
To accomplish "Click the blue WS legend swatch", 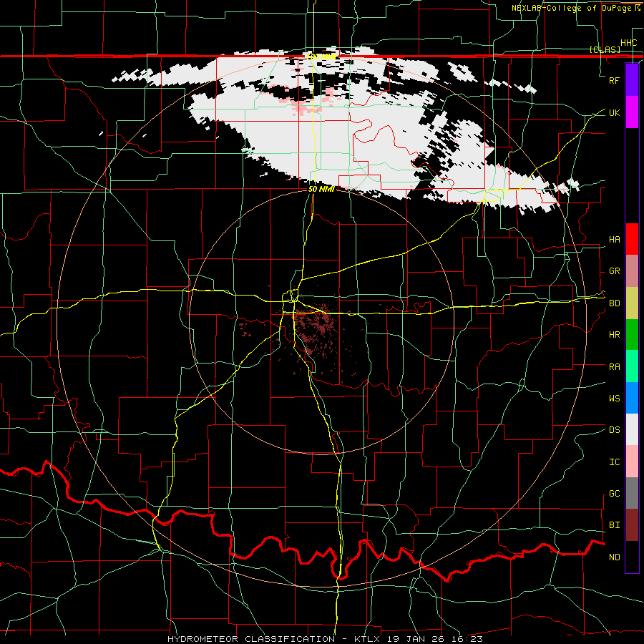I will (x=632, y=398).
